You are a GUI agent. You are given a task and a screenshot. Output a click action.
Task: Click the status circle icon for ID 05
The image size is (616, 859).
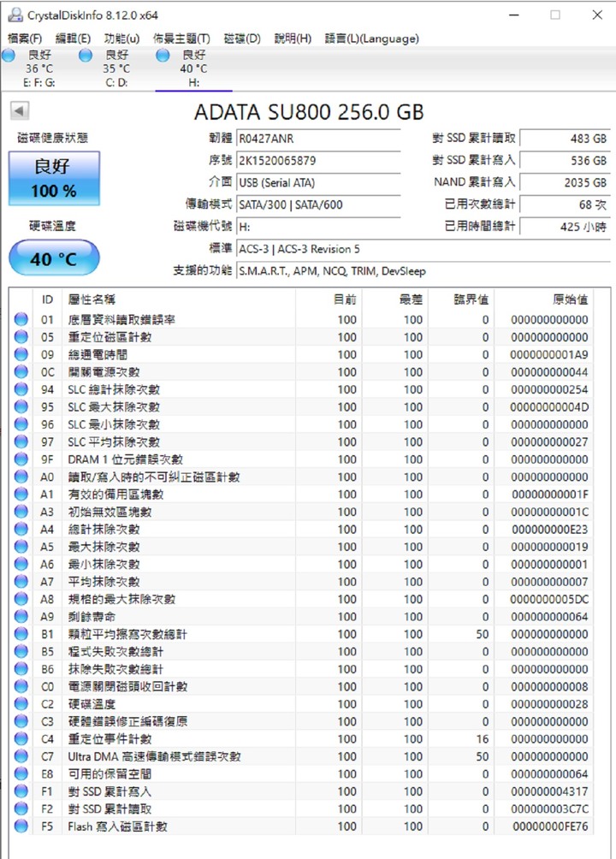[x=21, y=336]
